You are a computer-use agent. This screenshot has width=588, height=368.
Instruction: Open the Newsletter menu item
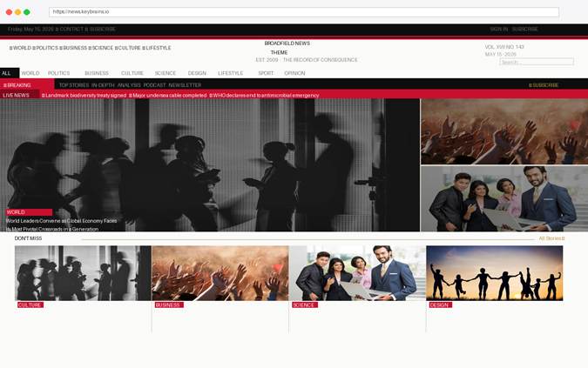pos(185,85)
